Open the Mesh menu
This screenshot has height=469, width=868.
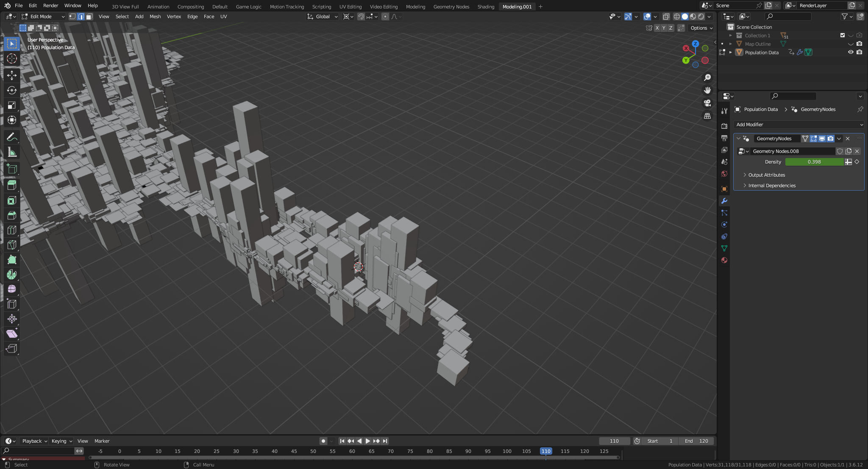tap(155, 17)
